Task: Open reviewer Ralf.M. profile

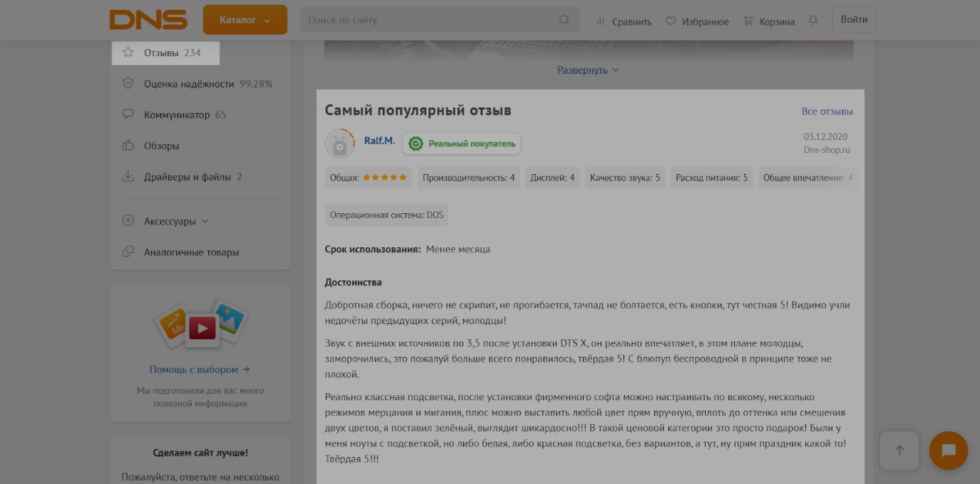Action: (379, 141)
